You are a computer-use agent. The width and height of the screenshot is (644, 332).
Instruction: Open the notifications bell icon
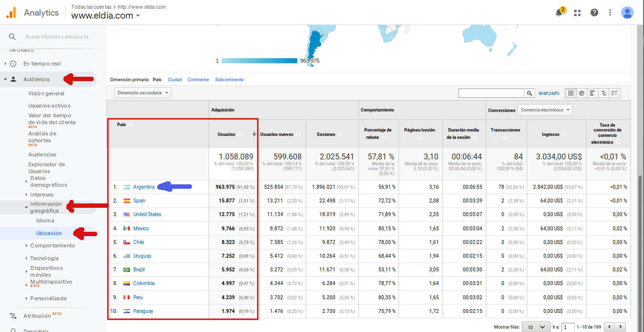[560, 13]
